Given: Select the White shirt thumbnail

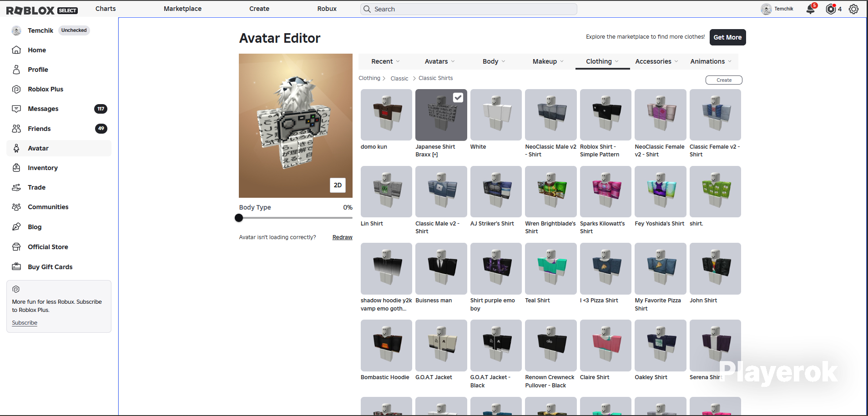Looking at the screenshot, I should pos(496,115).
